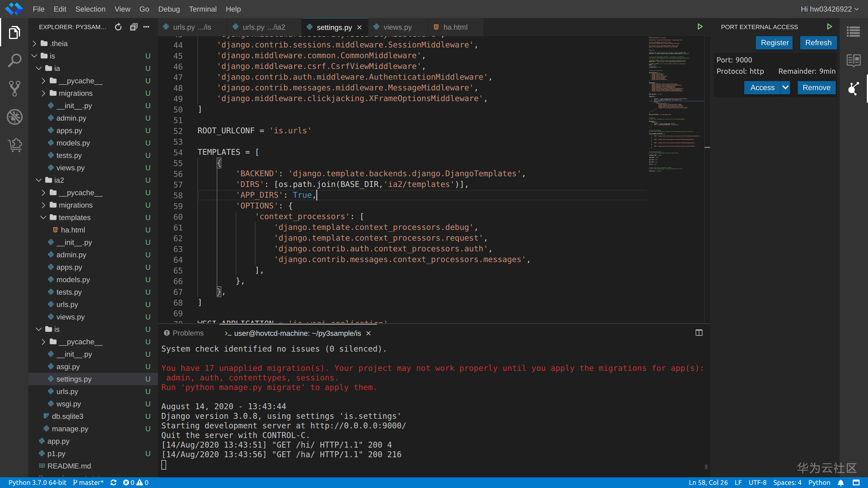Expand the .theia folder
This screenshot has width=868, height=488.
[34, 43]
